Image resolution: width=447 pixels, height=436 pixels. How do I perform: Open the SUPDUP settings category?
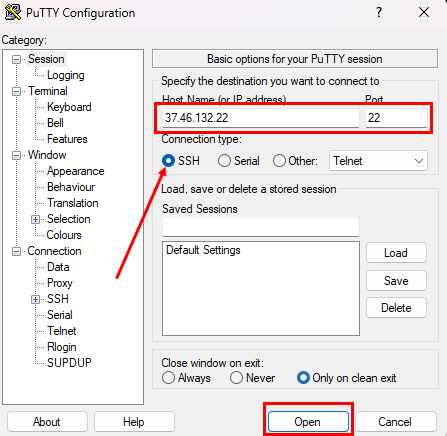click(69, 363)
